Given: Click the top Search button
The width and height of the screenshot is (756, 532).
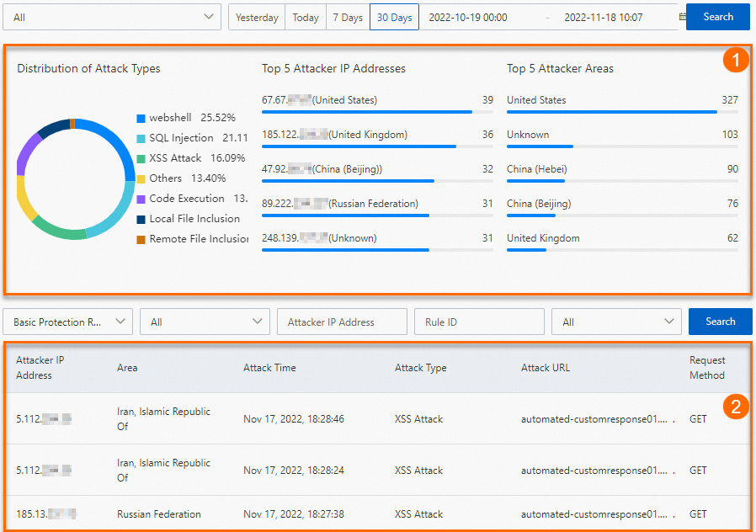Looking at the screenshot, I should click(x=718, y=17).
